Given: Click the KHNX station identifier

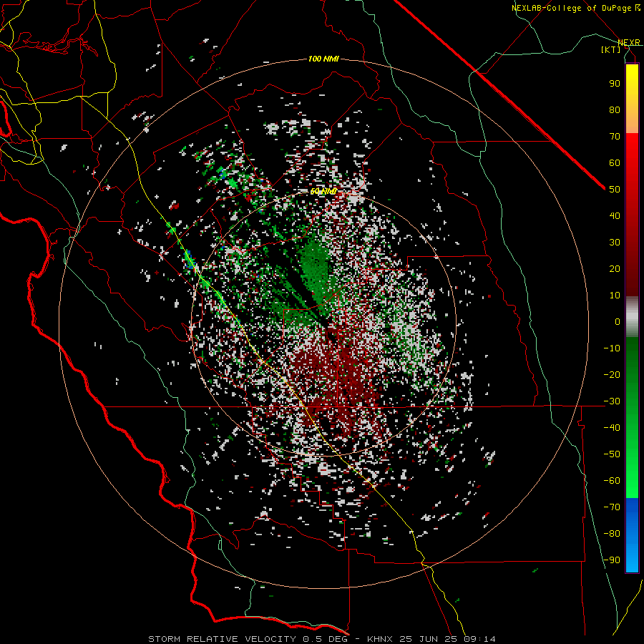Looking at the screenshot, I should (380, 639).
